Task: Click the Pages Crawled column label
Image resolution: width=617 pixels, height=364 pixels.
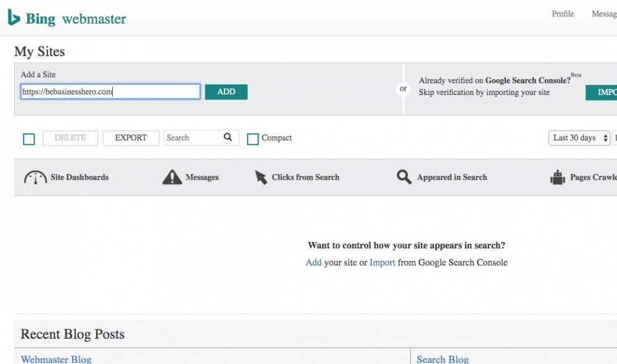Action: coord(594,177)
